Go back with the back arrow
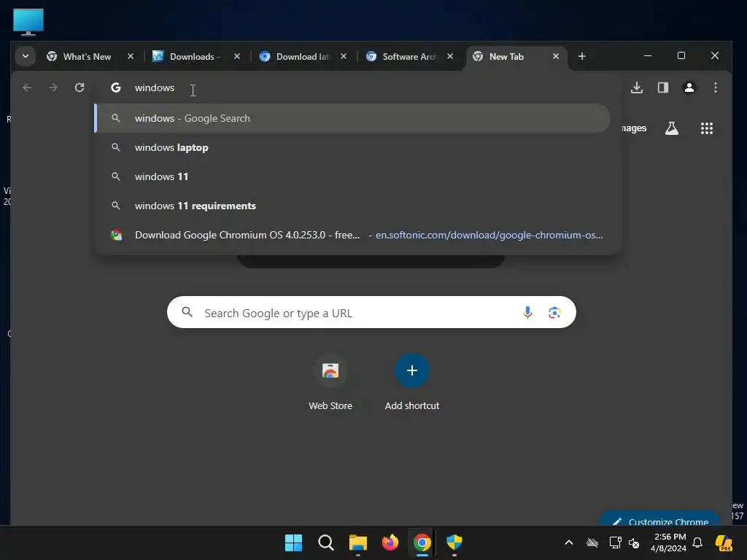Viewport: 747px width, 560px height. click(x=27, y=87)
